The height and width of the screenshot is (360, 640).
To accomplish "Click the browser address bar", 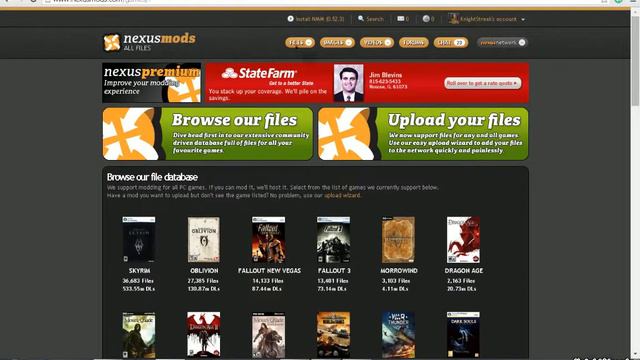I will 318,1.
